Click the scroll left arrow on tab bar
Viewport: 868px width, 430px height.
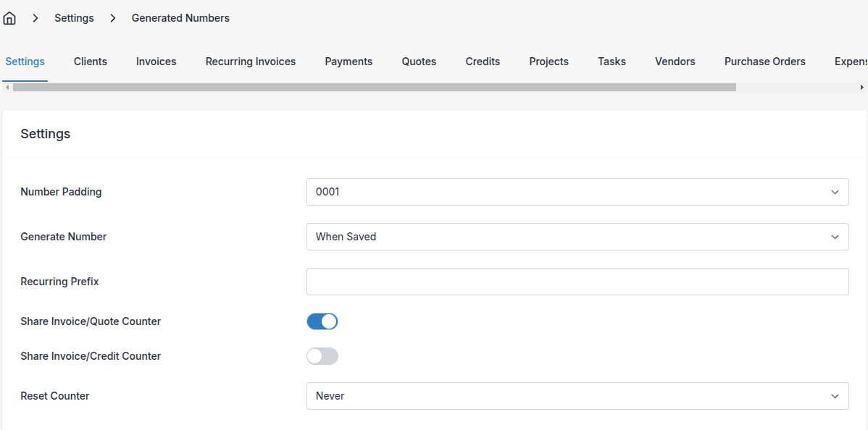[x=7, y=87]
